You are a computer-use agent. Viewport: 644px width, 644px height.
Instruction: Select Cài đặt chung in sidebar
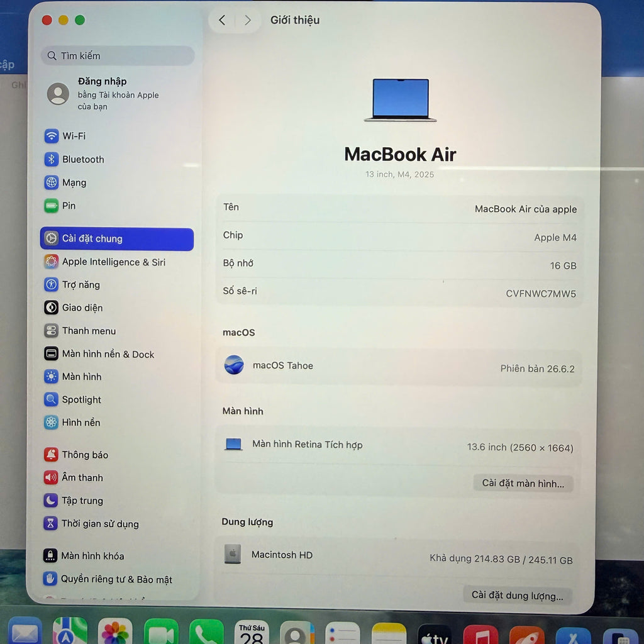click(x=117, y=238)
